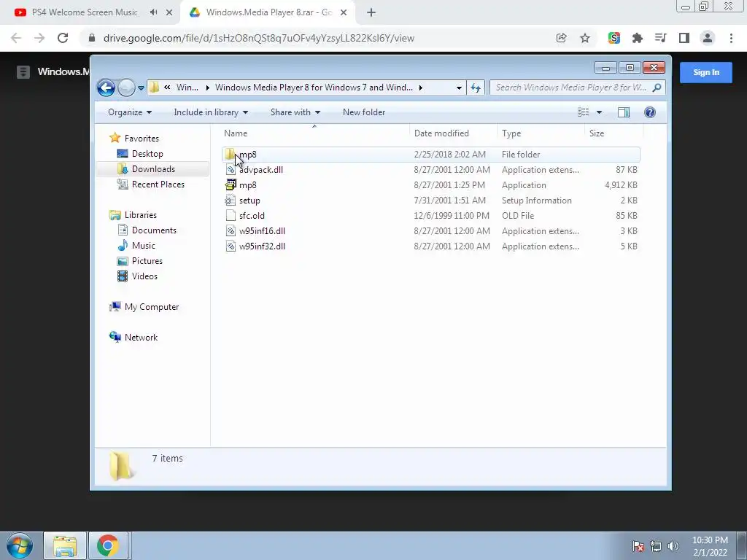This screenshot has height=560, width=747.
Task: Select the mp8 application icon
Action: tap(231, 184)
